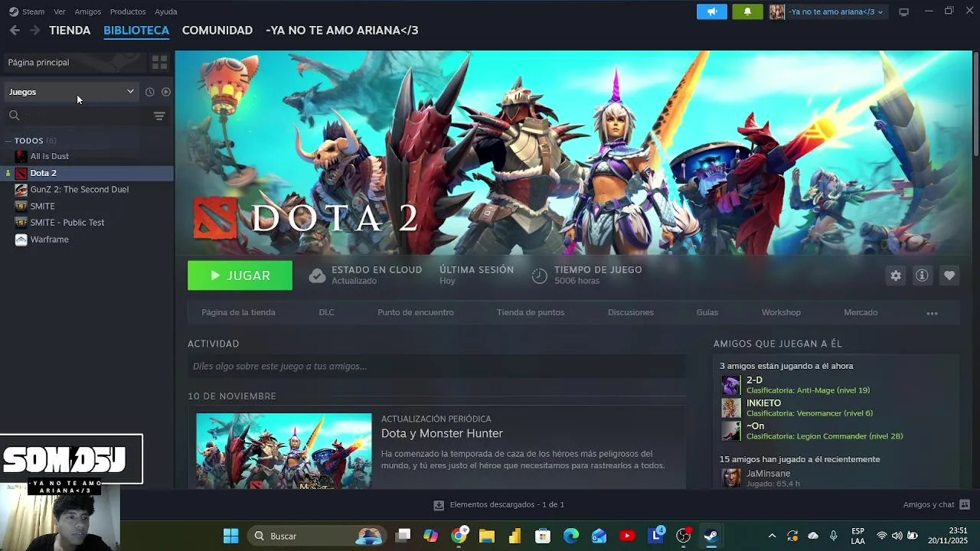
Task: Open the DLC link
Action: pos(326,312)
